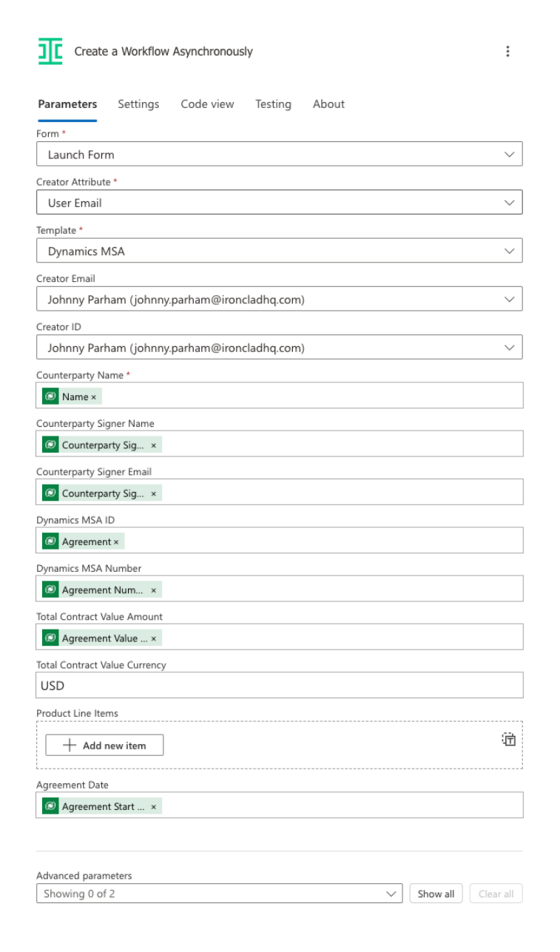
Task: Remove the Agreement Num... token
Action: click(x=153, y=590)
